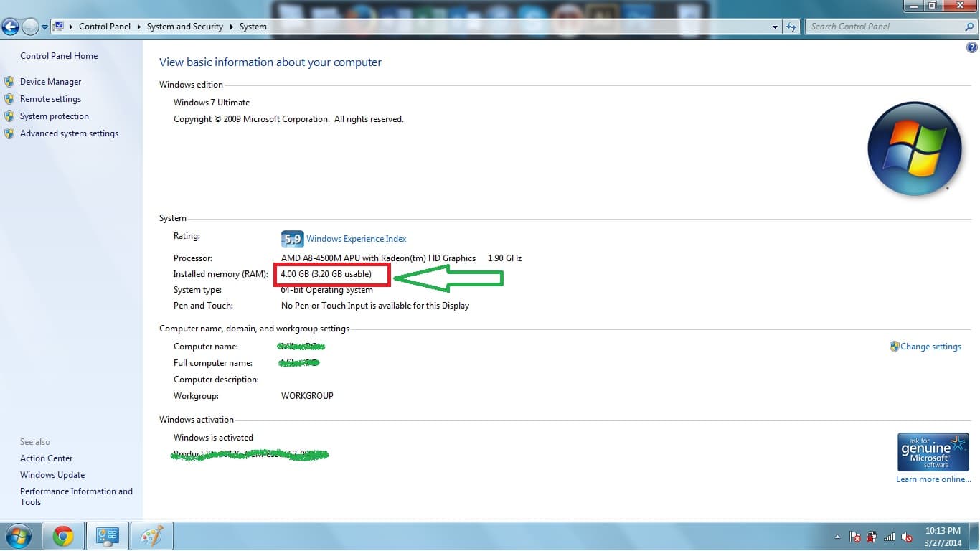Open Action Center under See also
The image size is (980, 551).
pyautogui.click(x=47, y=458)
